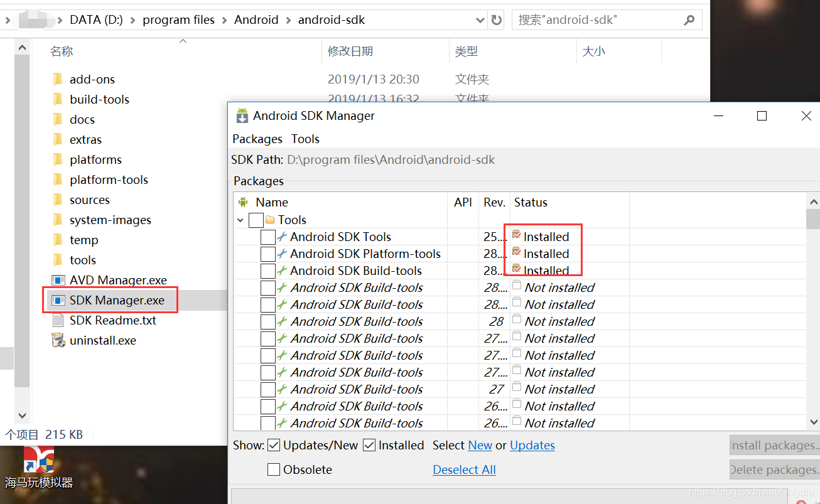Expand chevron after program files in breadcrumb

[225, 20]
